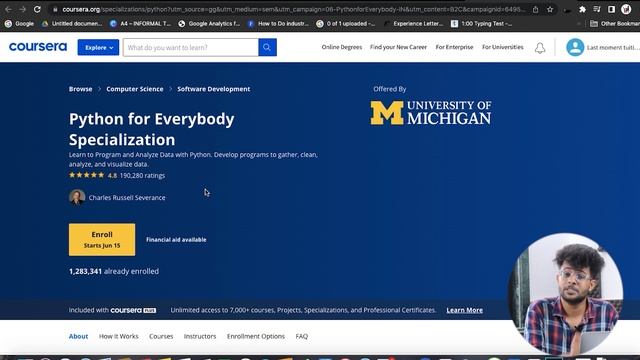
Task: Open the Google Analytics bookmark
Action: click(209, 24)
